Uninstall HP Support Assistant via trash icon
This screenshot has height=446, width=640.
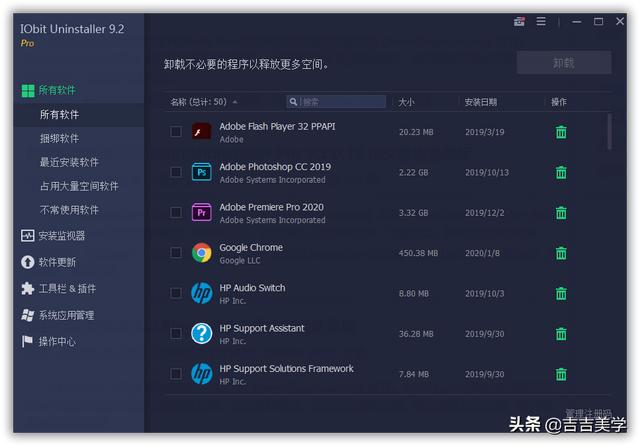[561, 334]
